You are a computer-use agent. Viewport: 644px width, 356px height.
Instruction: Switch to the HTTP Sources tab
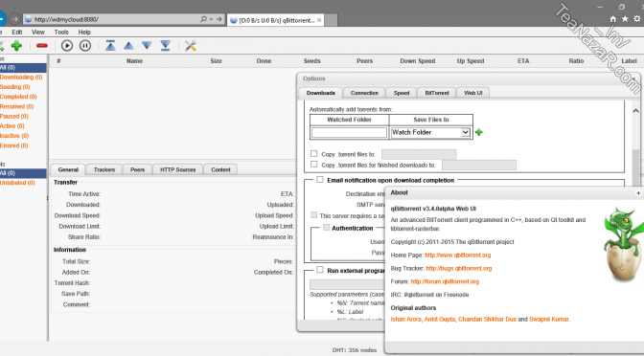(177, 169)
